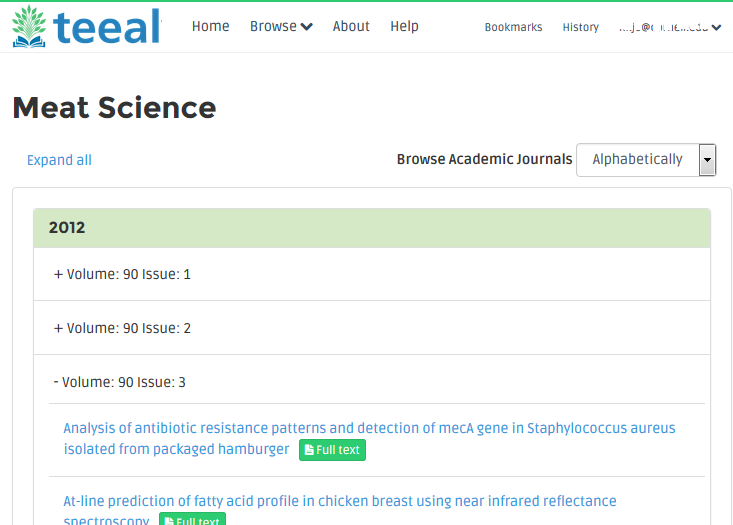Click Full text button for hamburger article
This screenshot has width=733, height=525.
tap(332, 450)
